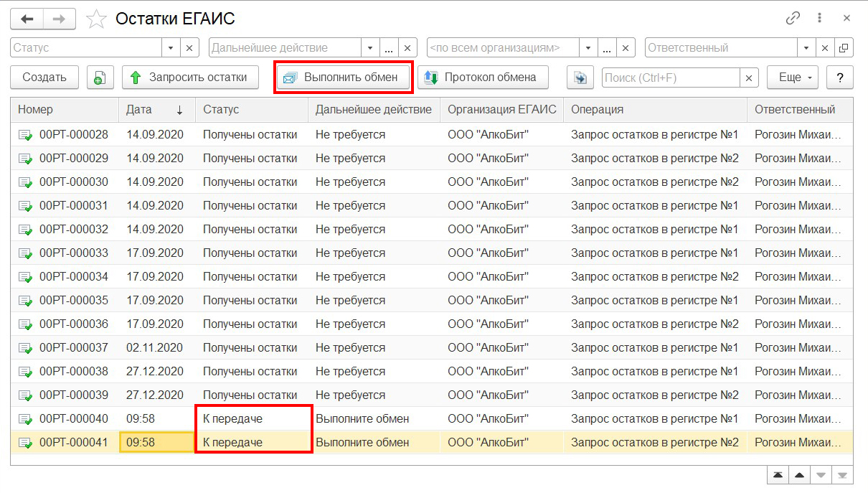Jump to the last list row arrow
This screenshot has height=493, width=868.
tap(842, 475)
